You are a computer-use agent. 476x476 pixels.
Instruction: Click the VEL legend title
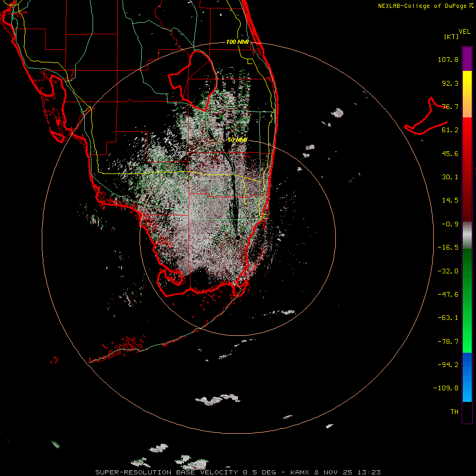[464, 32]
